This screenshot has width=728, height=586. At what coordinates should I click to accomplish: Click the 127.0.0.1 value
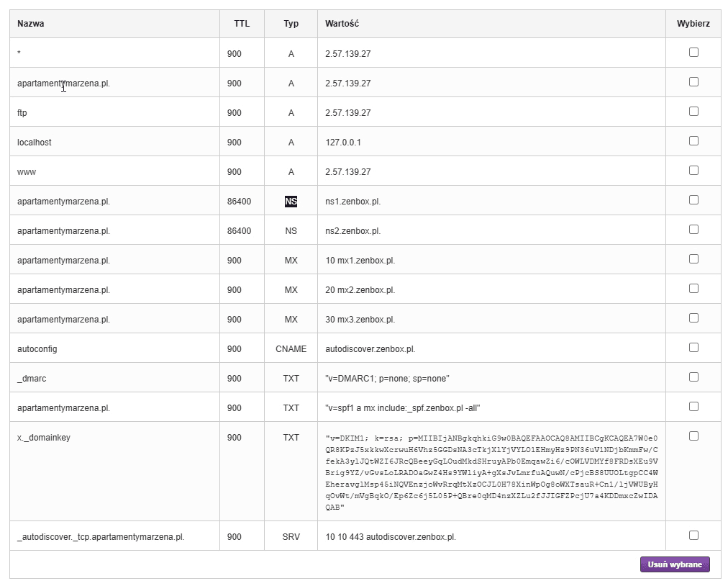[x=343, y=143]
